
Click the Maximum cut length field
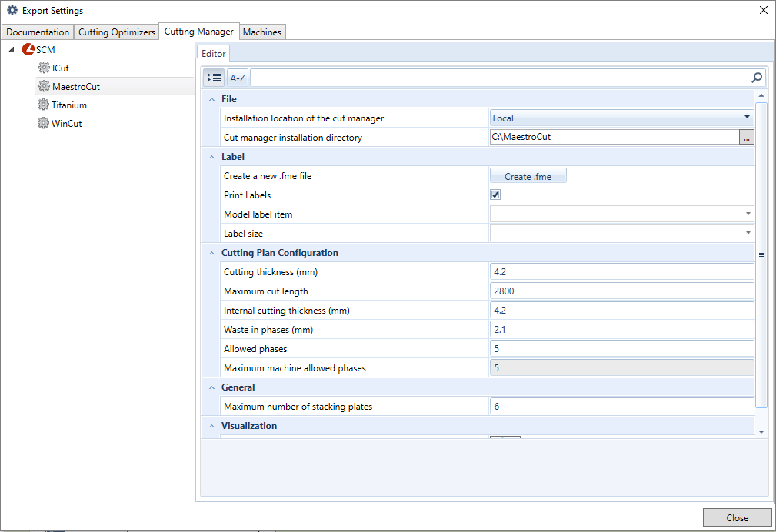621,291
